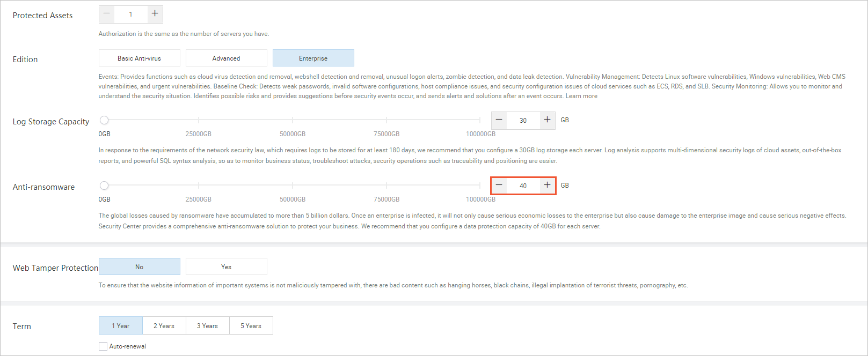Image resolution: width=868 pixels, height=356 pixels.
Task: Decrease Anti-ransomware capacity with minus button
Action: tap(499, 186)
